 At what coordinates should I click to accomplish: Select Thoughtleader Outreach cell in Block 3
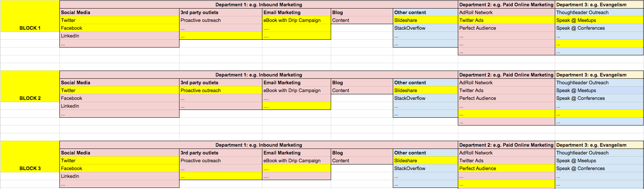599,153
